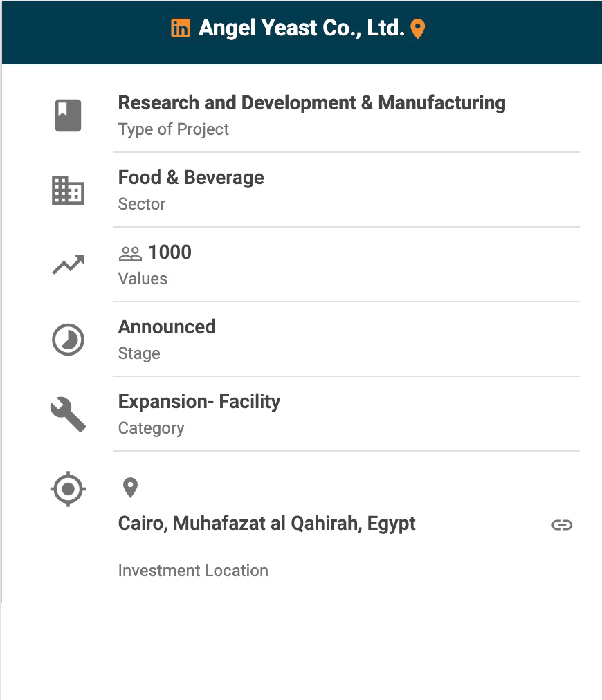Screen dimensions: 602x700
Task: Select the Food & Beverage sector value
Action: (x=191, y=178)
